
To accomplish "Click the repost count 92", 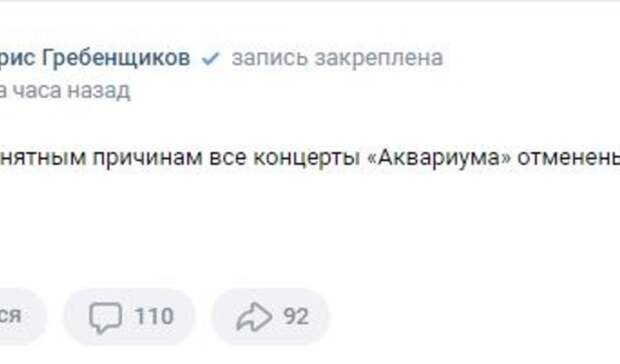I will (296, 316).
